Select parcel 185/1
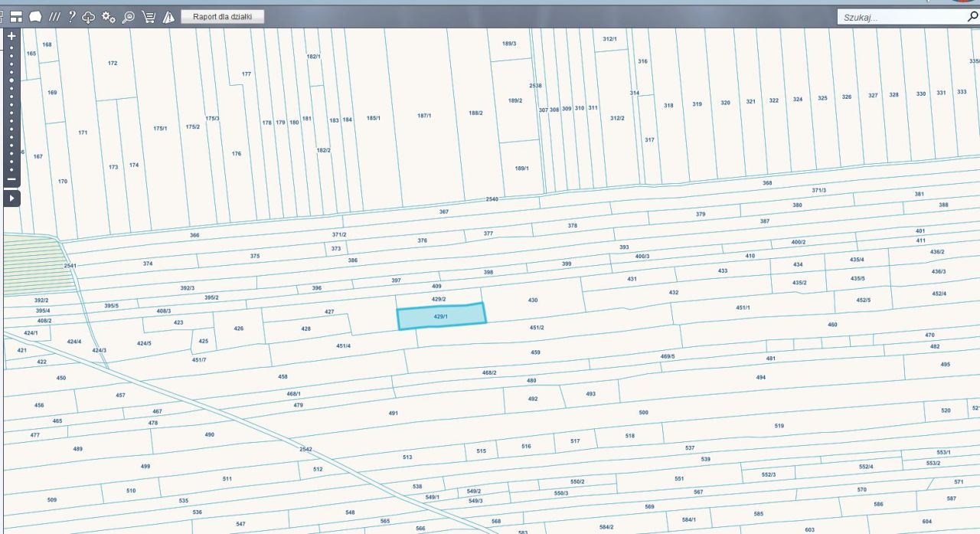Viewport: 980px width, 534px height. pyautogui.click(x=373, y=118)
